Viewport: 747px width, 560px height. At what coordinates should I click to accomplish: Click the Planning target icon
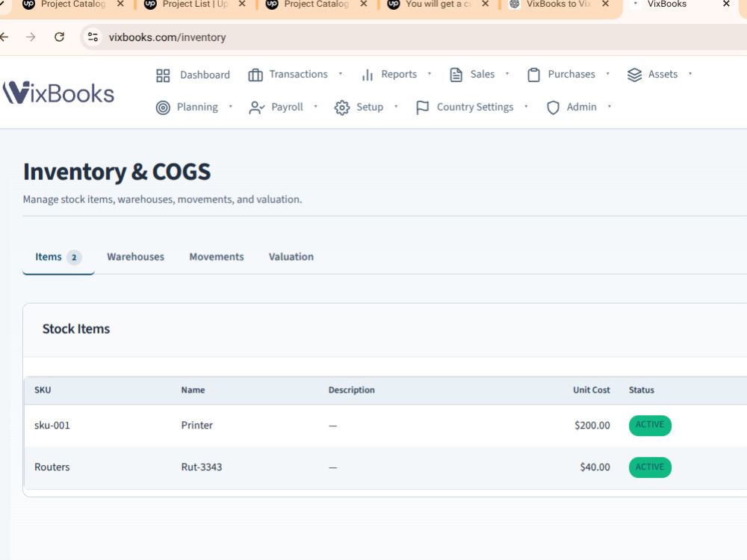163,108
